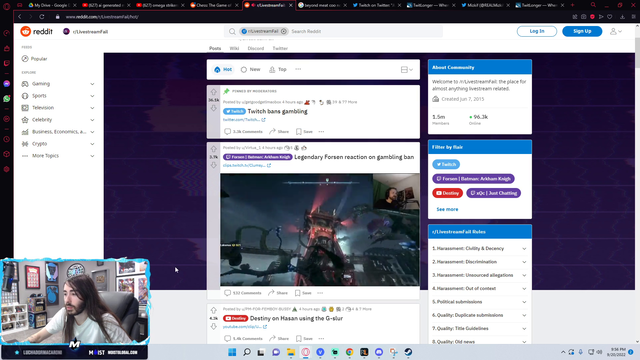Upvote the Legendary Forsen reaction post

point(213,149)
